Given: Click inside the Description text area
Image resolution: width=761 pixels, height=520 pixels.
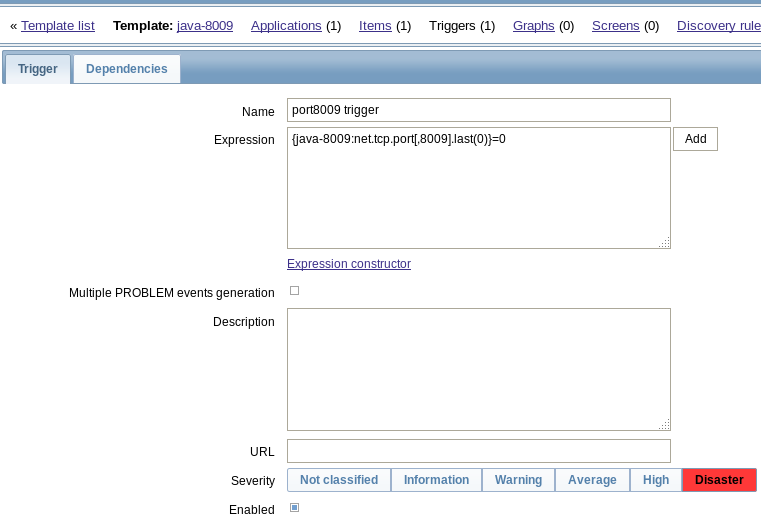Looking at the screenshot, I should [479, 369].
